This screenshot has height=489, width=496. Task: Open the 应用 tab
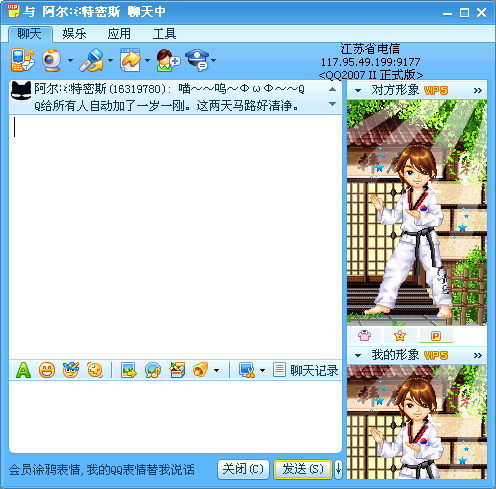point(119,34)
